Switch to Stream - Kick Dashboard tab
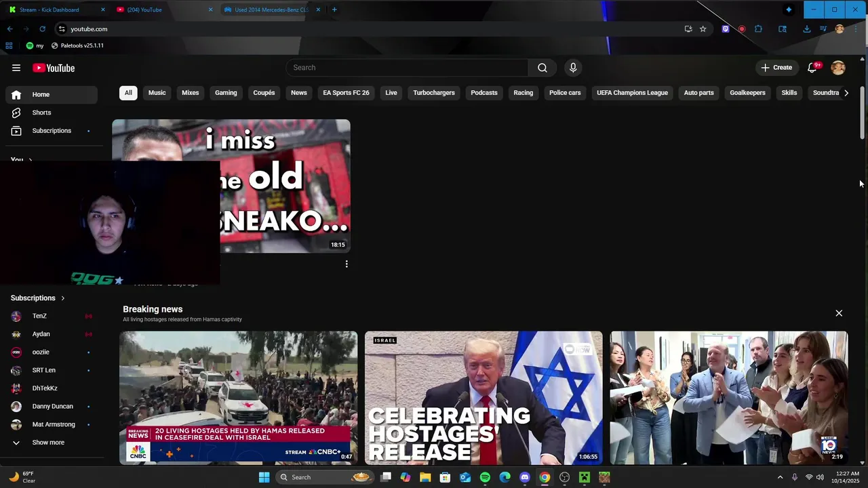The image size is (868, 488). pyautogui.click(x=56, y=9)
